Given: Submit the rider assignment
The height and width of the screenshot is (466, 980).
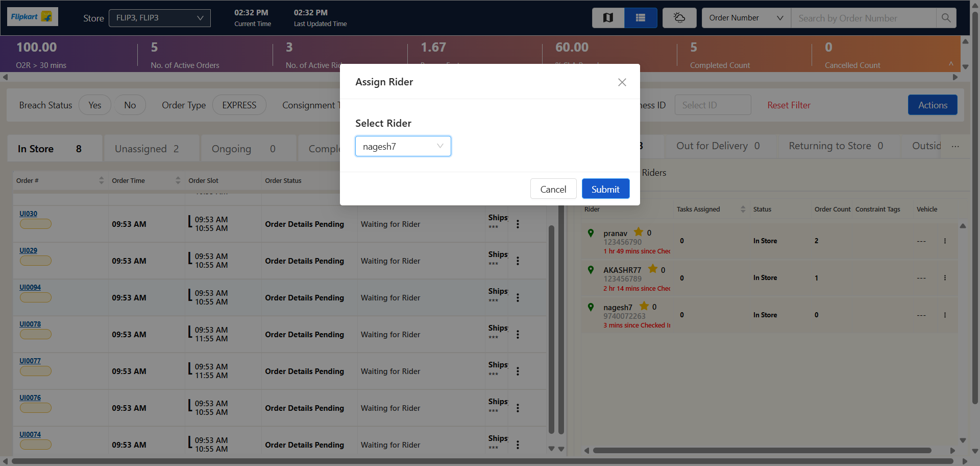Looking at the screenshot, I should click(x=605, y=189).
